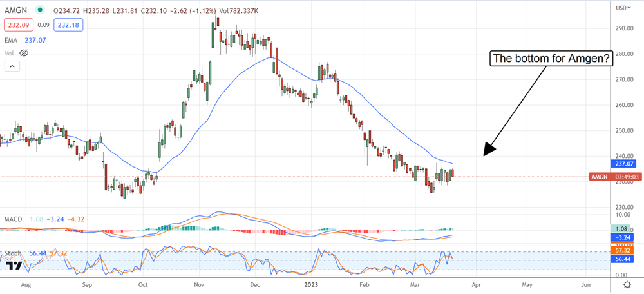644x294 pixels.
Task: Click the 280.00 price axis label
Action: 624,54
